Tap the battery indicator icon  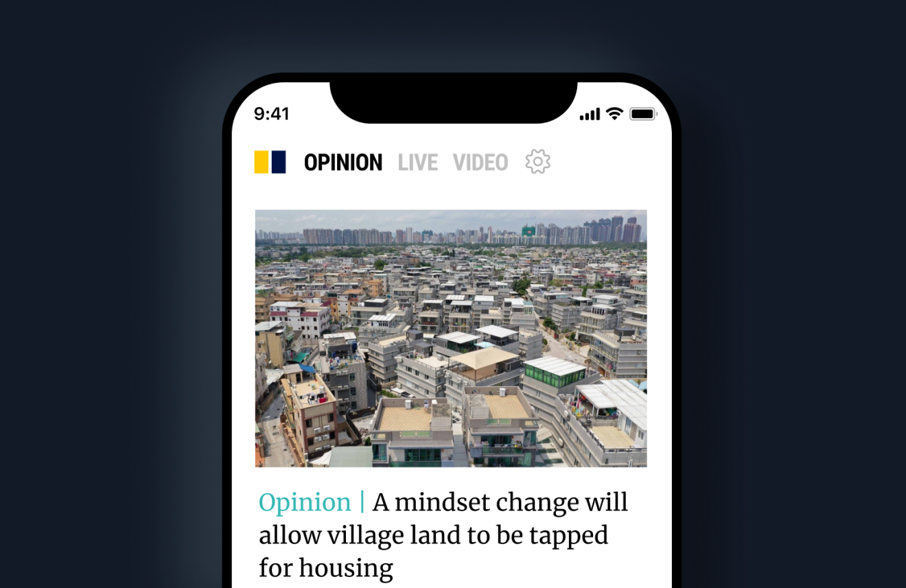(x=643, y=114)
